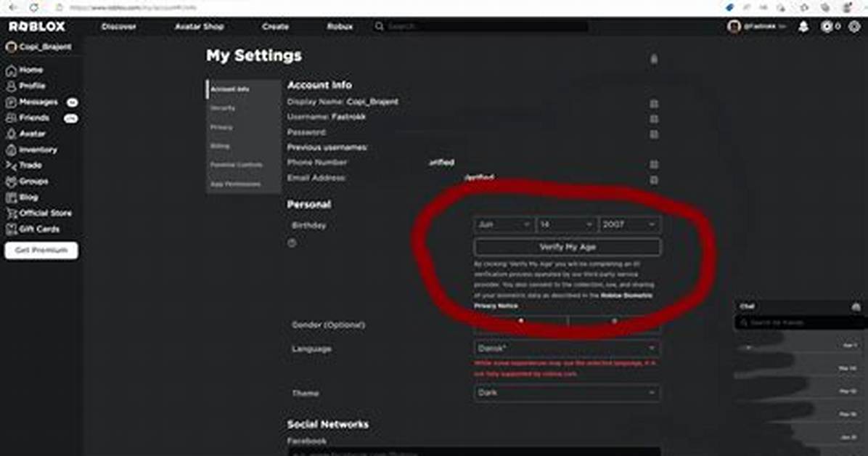Open the Theme dropdown

pos(567,393)
